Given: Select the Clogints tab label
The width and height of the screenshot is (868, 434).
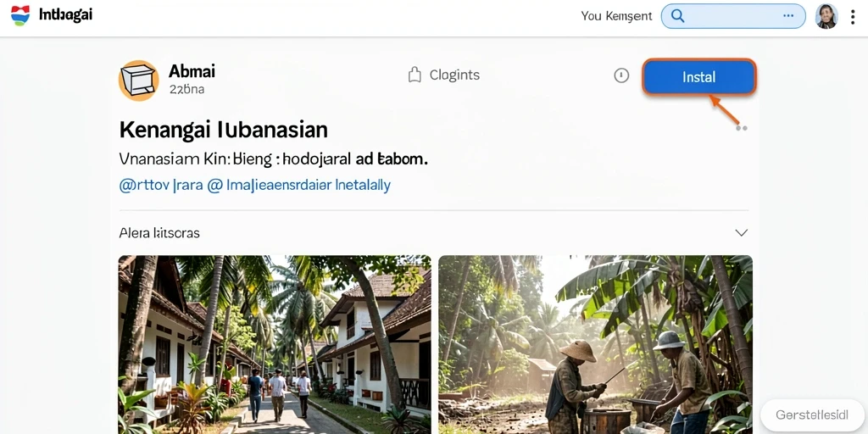Looking at the screenshot, I should [454, 75].
